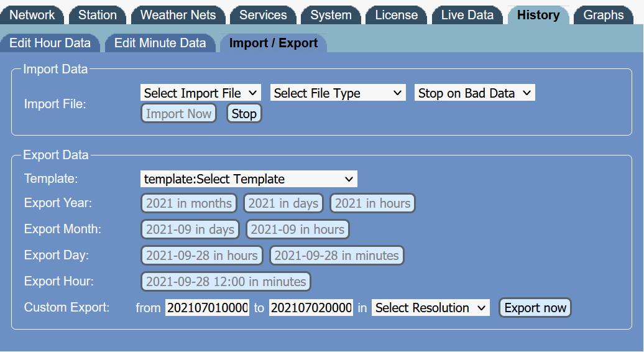
Task: Open the Weather Nets tab
Action: 178,15
